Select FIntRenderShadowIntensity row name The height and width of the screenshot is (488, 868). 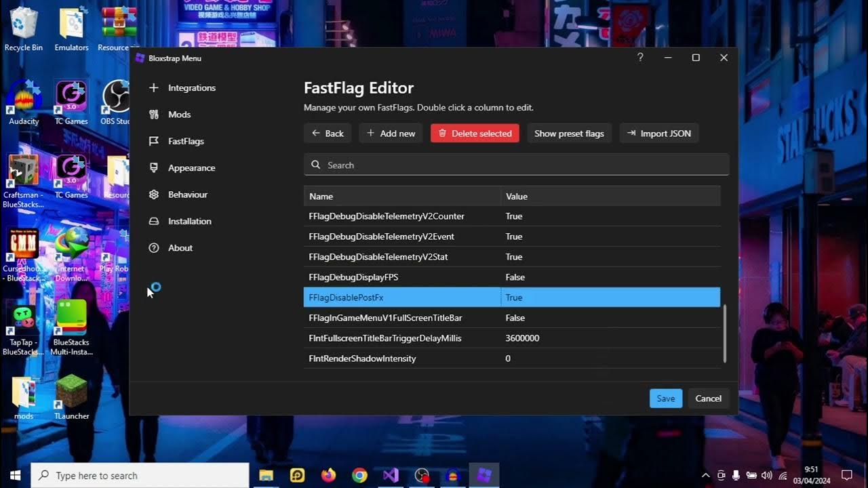(x=362, y=359)
